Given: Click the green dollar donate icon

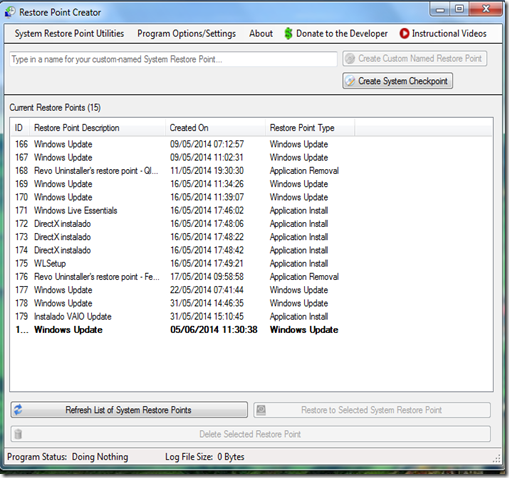Looking at the screenshot, I should pos(288,34).
